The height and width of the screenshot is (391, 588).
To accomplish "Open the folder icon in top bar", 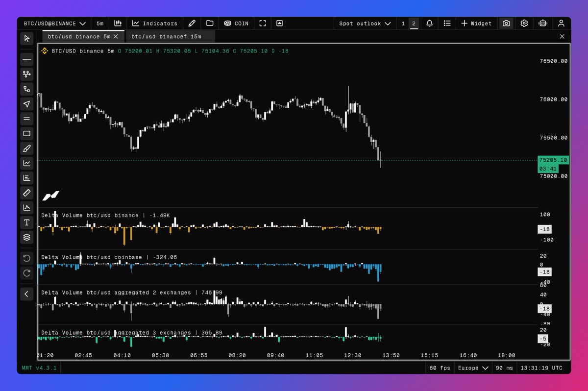I will click(210, 23).
